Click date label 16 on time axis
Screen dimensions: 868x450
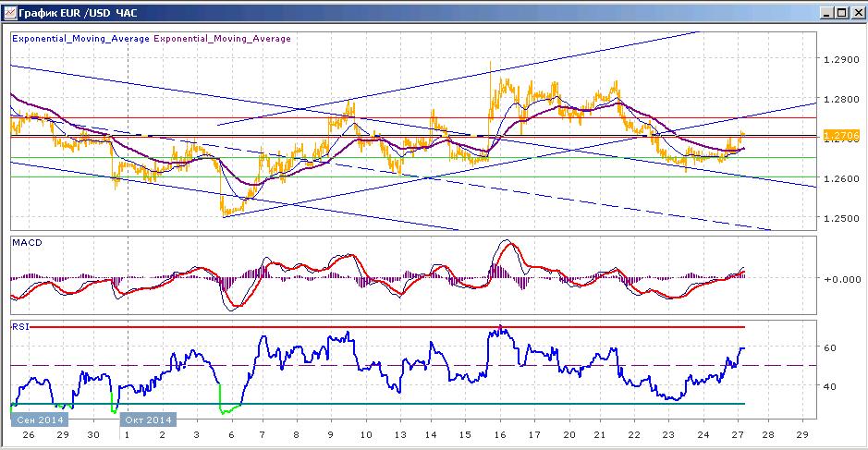500,435
